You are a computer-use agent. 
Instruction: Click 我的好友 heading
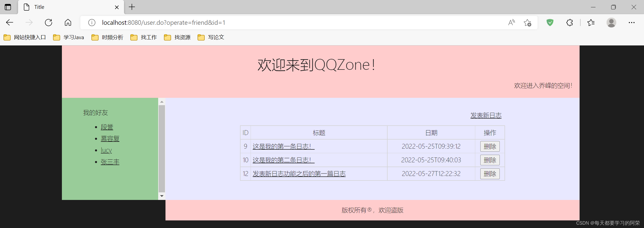tap(96, 113)
